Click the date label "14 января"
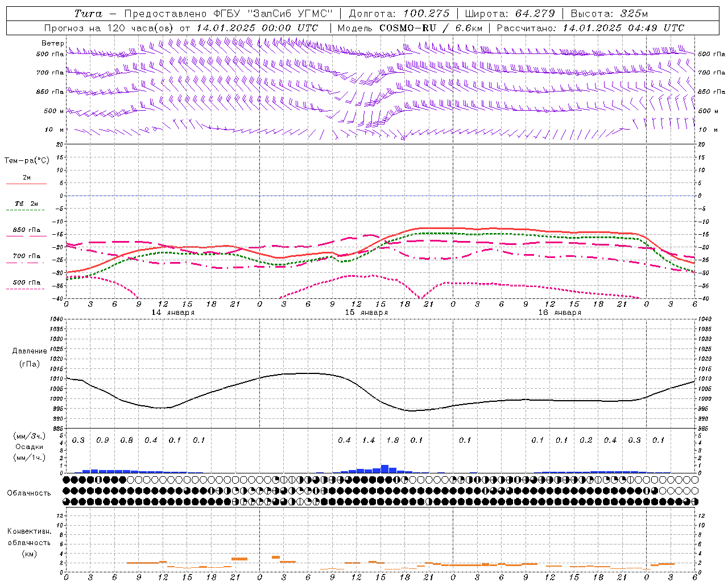 tap(173, 313)
